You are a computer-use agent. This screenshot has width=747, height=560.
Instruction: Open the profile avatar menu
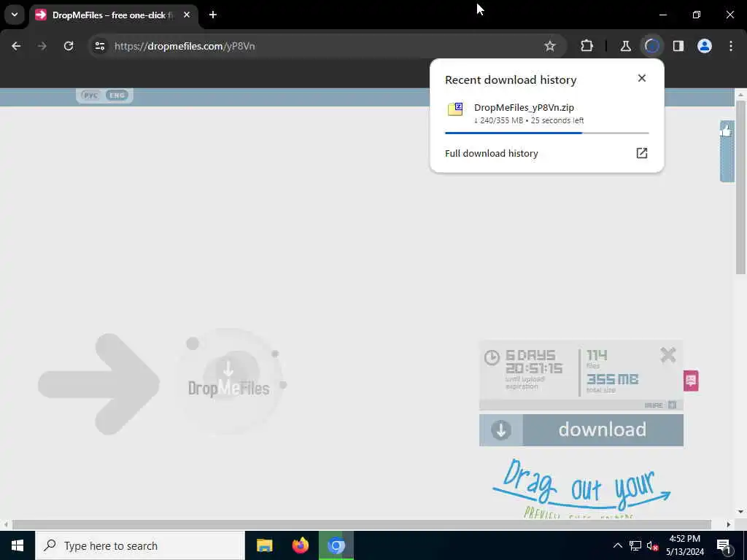705,46
